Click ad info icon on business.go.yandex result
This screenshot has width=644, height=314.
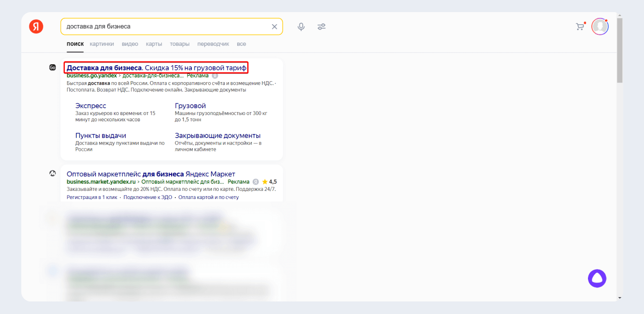click(x=215, y=75)
